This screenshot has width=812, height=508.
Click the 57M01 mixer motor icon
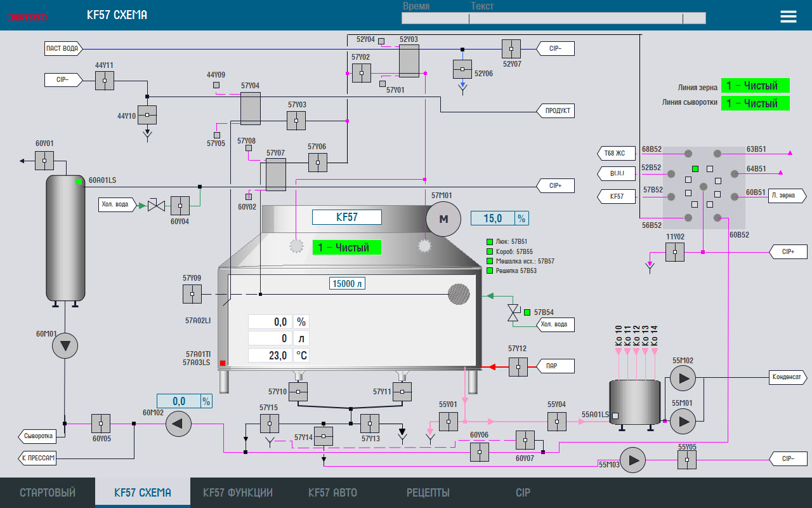pos(444,220)
